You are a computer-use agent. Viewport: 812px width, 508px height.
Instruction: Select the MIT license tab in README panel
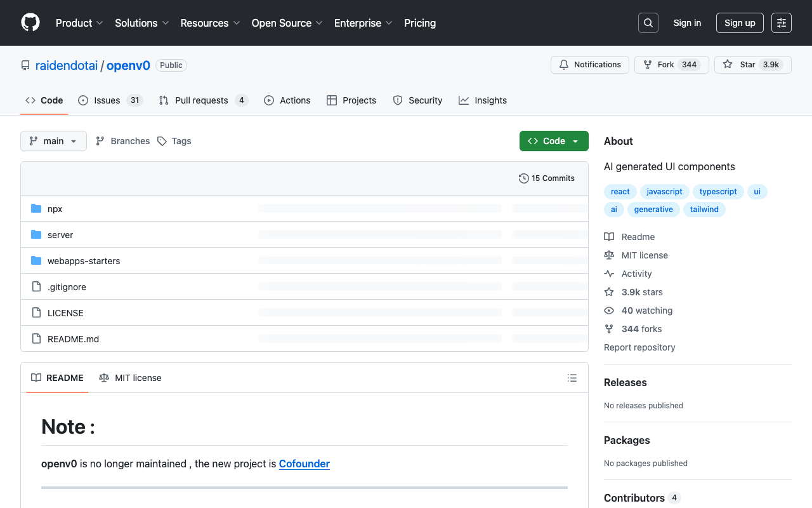(130, 378)
